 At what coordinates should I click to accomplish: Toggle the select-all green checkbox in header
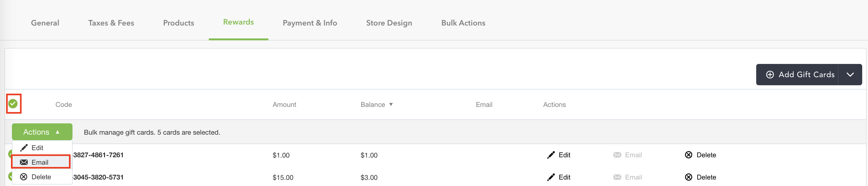pyautogui.click(x=13, y=104)
